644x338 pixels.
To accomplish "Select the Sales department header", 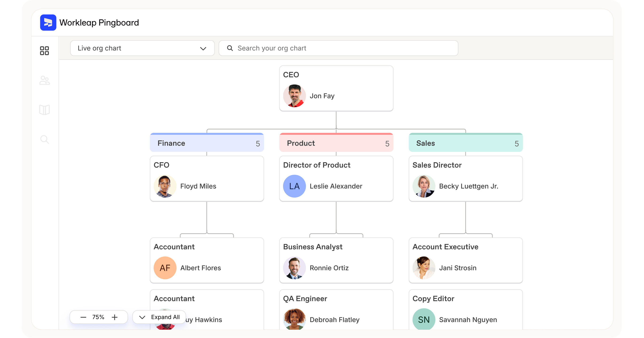I will pyautogui.click(x=466, y=143).
